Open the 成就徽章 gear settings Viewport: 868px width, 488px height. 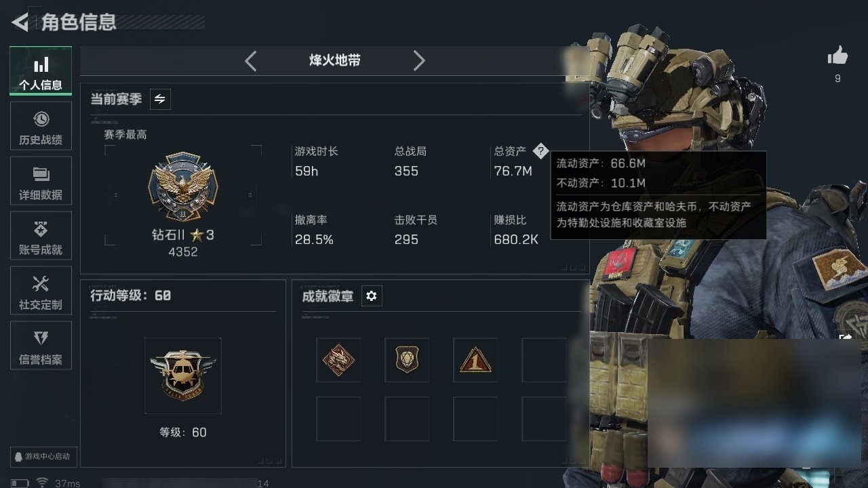click(x=372, y=296)
